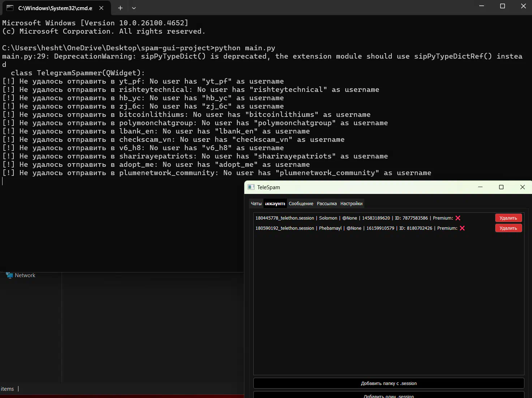Click the hb_yc error line
Viewport: 532px width, 398px height.
[143, 98]
